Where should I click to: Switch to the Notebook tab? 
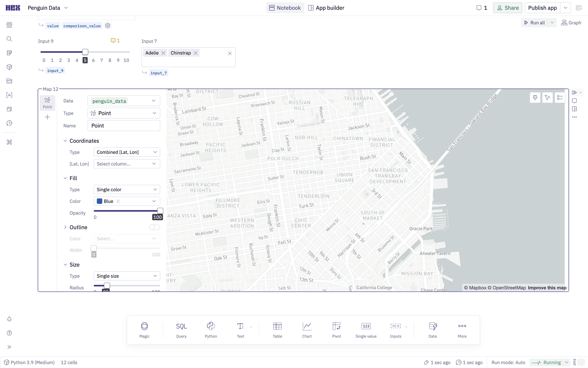tap(285, 8)
